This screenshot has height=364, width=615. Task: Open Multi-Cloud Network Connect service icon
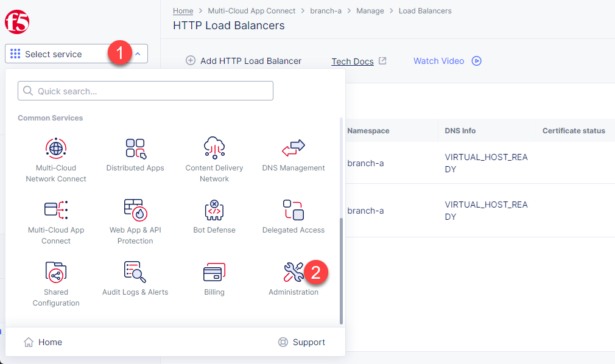coord(56,149)
